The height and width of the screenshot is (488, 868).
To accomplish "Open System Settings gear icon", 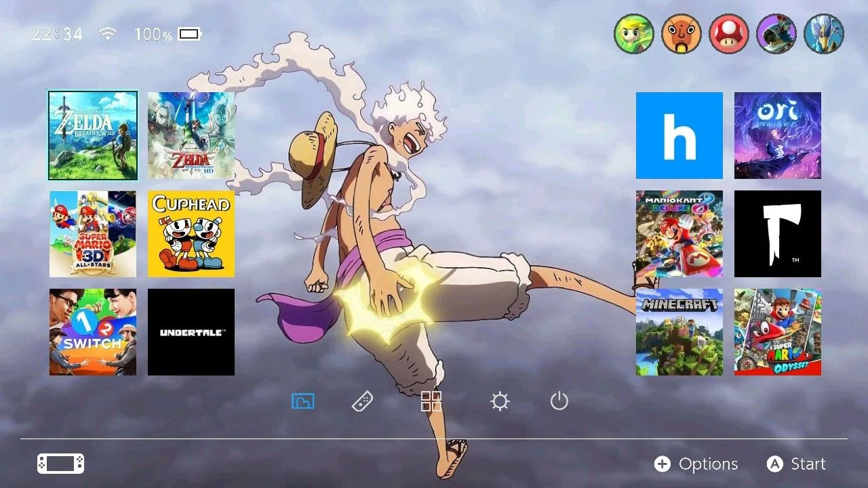I will click(x=500, y=402).
